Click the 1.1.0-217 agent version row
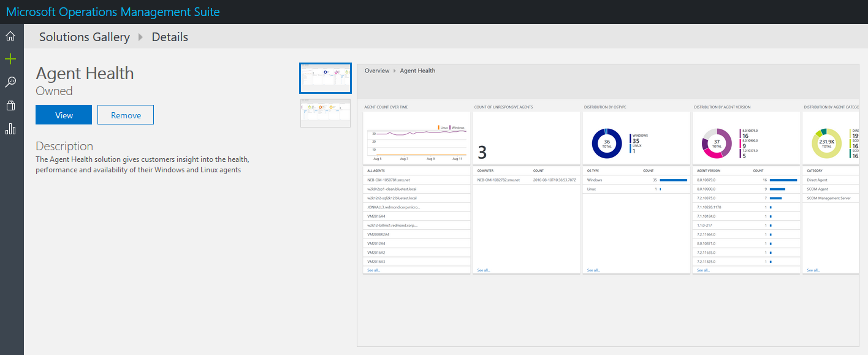Viewport: 868px width, 355px height. 747,225
